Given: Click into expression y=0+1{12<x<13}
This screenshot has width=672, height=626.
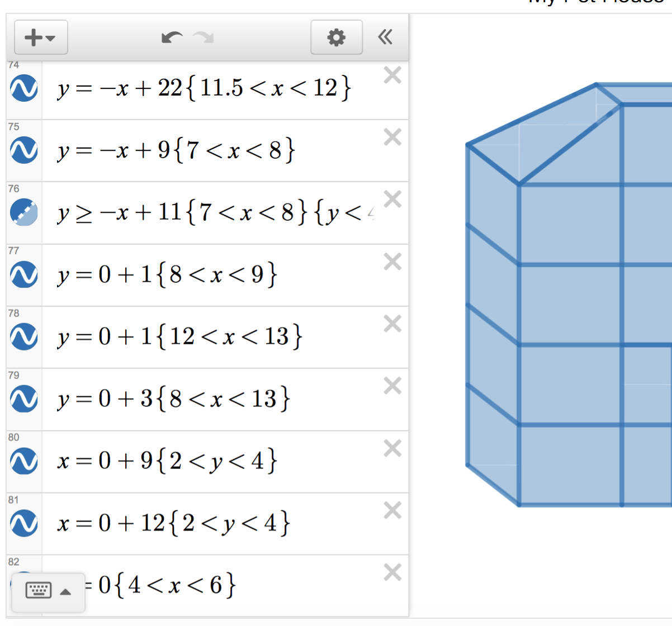Looking at the screenshot, I should pyautogui.click(x=179, y=337).
